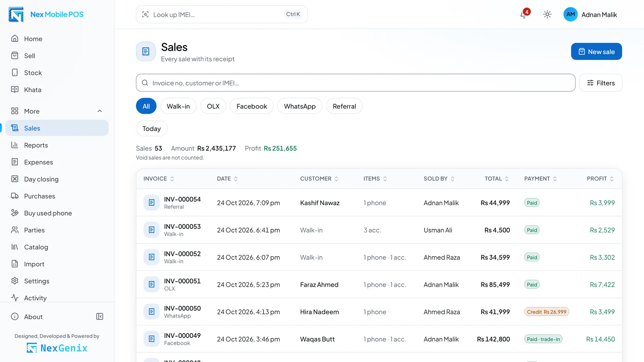Viewport: 644px width, 362px height.
Task: Open receipt icon for INV-000054
Action: click(152, 203)
